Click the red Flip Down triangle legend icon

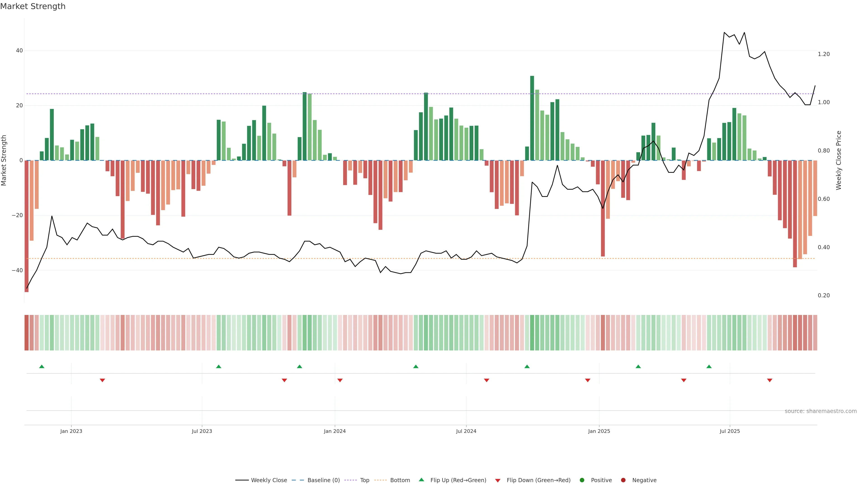coord(498,481)
